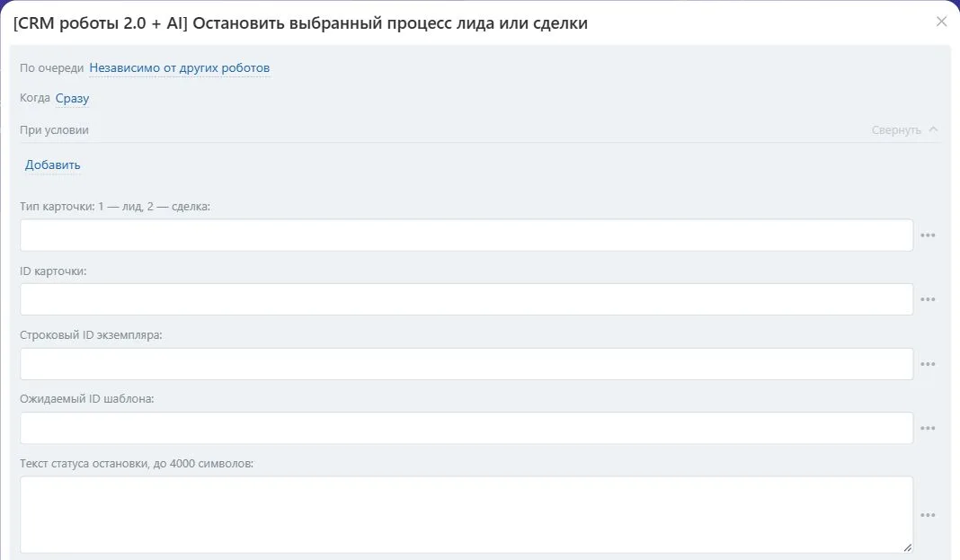
Task: Click inside 'Текст статуса остановки' text area
Action: tap(467, 515)
